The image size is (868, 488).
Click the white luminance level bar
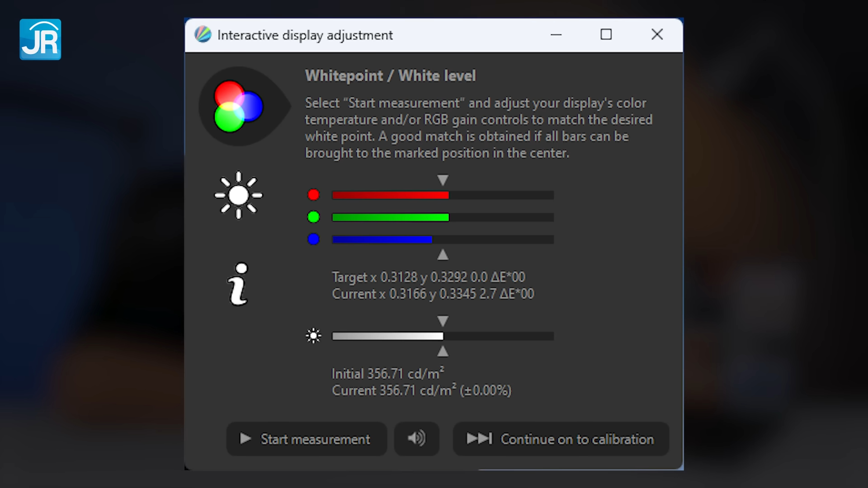point(443,336)
